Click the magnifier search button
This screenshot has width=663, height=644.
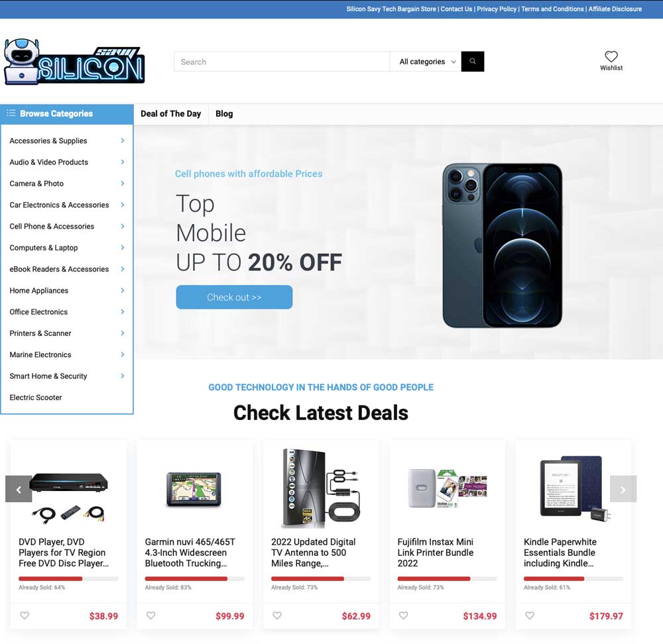tap(472, 61)
